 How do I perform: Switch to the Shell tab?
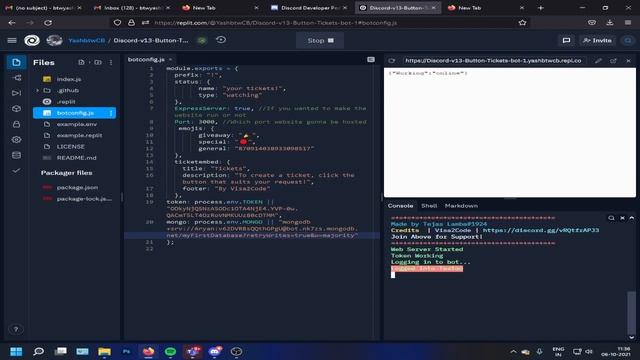coord(429,206)
